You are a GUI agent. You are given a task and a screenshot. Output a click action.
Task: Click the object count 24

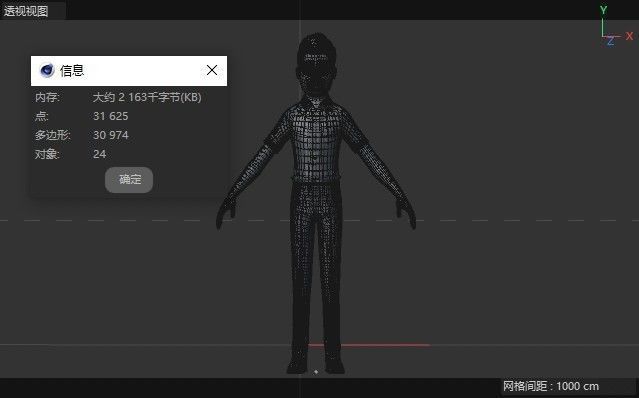pyautogui.click(x=99, y=154)
